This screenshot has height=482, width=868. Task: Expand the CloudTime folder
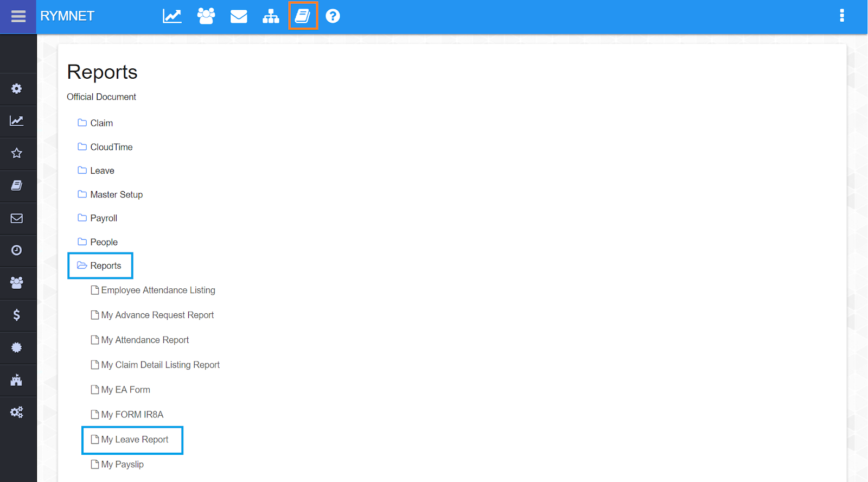pyautogui.click(x=111, y=147)
